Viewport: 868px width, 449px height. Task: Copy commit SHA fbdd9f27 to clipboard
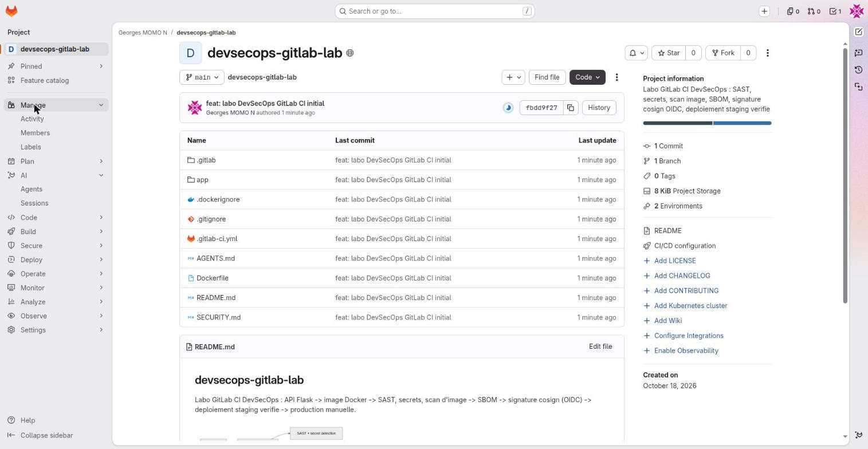[x=571, y=108]
